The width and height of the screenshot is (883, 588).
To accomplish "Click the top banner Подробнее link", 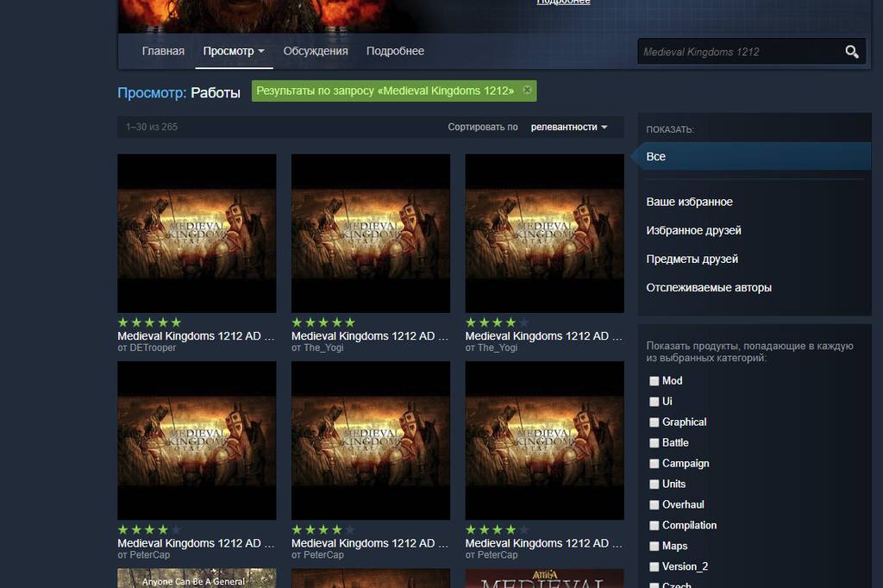I will point(563,3).
